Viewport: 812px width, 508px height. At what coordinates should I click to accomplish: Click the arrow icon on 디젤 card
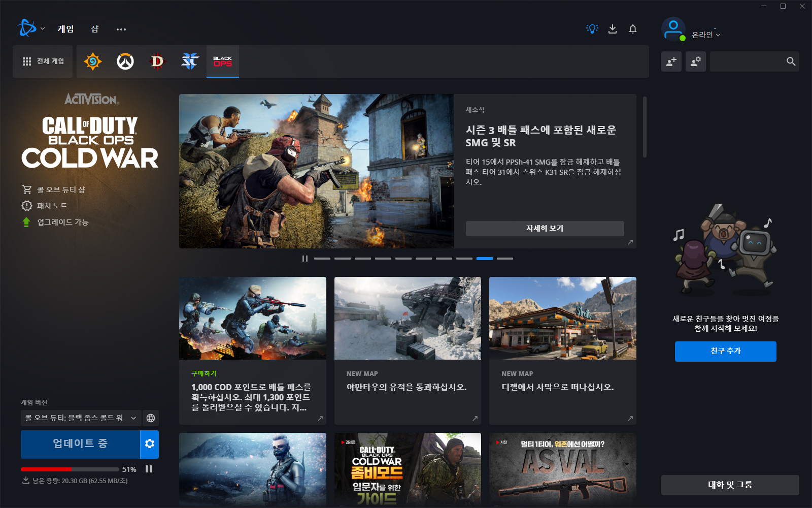[x=630, y=419]
